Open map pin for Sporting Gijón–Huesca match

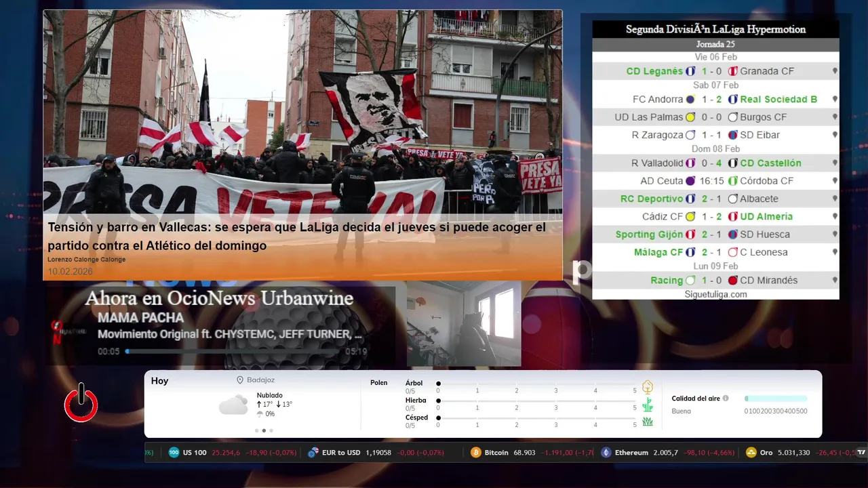pyautogui.click(x=835, y=235)
